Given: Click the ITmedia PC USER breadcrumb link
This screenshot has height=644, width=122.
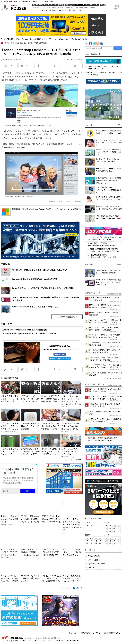Looking at the screenshot, I should (x=7, y=39).
